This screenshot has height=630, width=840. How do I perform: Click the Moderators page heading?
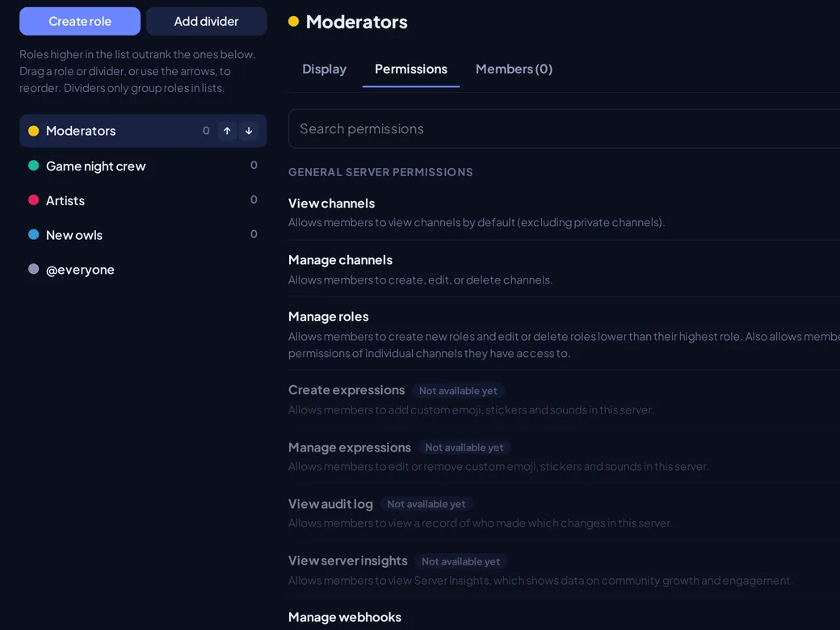click(357, 22)
